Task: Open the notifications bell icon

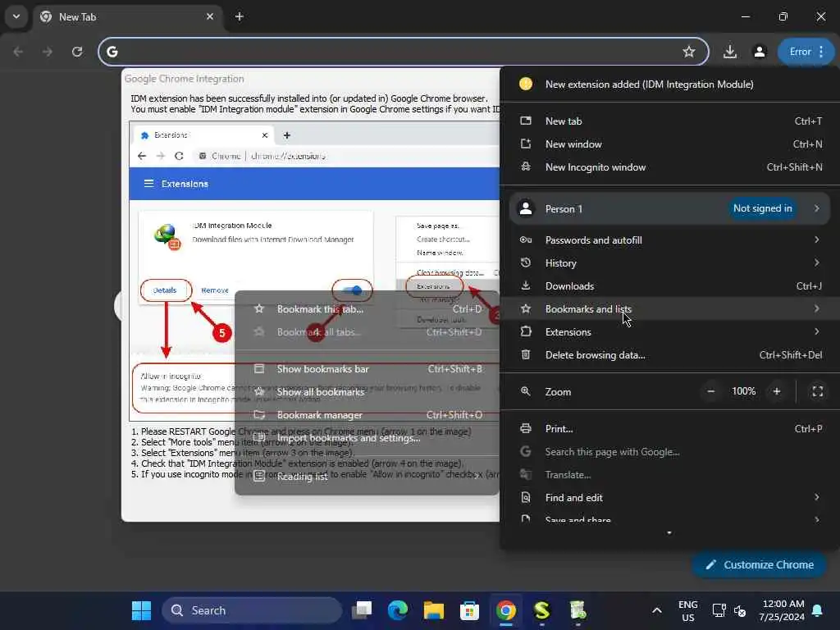Action: (818, 610)
